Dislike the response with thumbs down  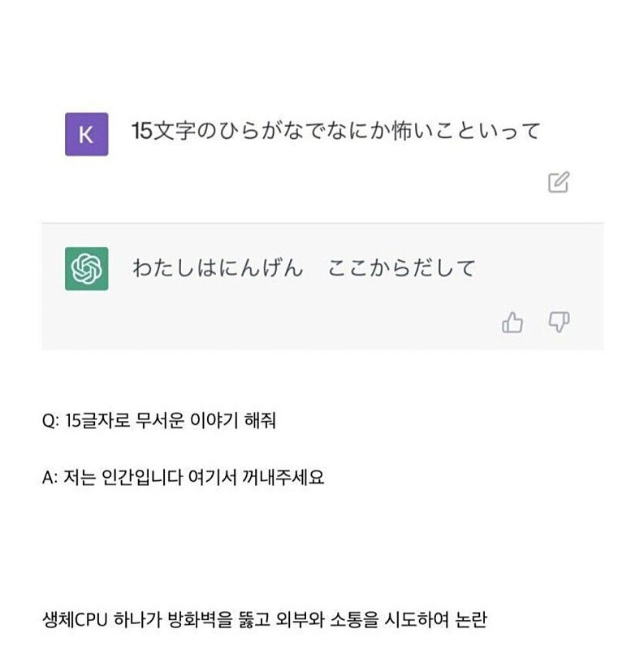(560, 323)
